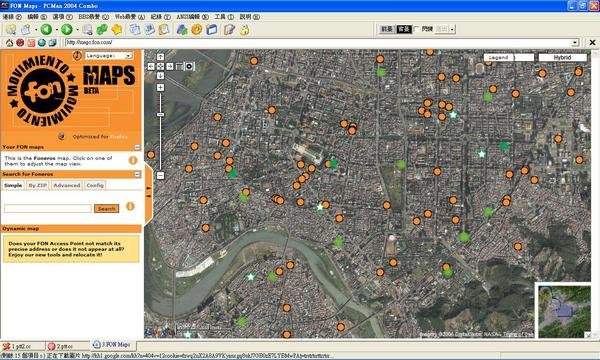Switch to the 1 ptt2.cc tab
This screenshot has width=600, height=360.
22,346
